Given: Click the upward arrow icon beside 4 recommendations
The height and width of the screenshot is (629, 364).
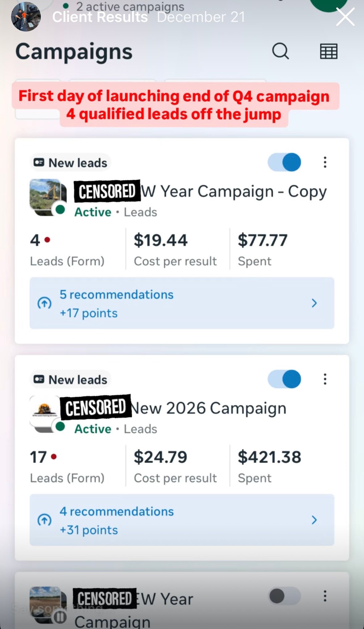Looking at the screenshot, I should 44,520.
